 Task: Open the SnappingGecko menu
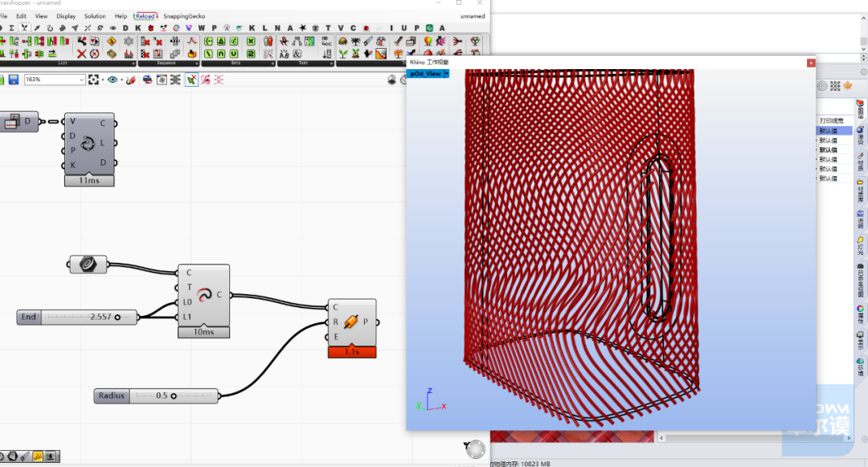(184, 16)
